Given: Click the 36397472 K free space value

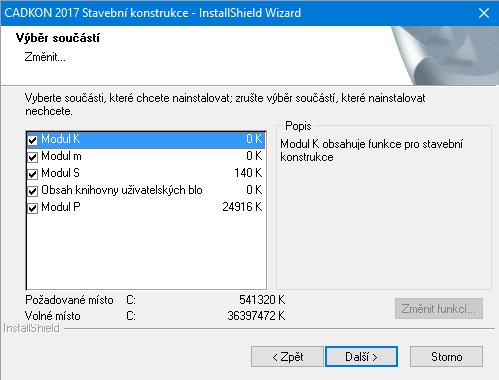Looking at the screenshot, I should coord(256,315).
